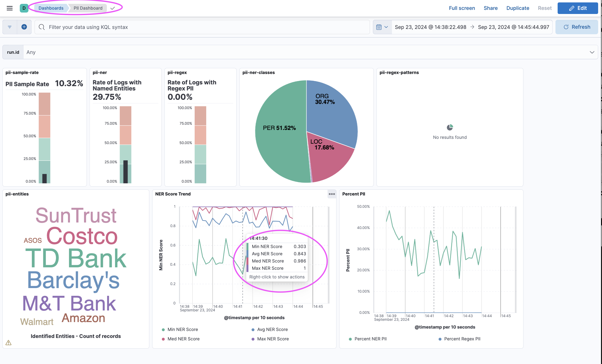
Task: Select the PII Dashboard breadcrumb
Action: [88, 8]
